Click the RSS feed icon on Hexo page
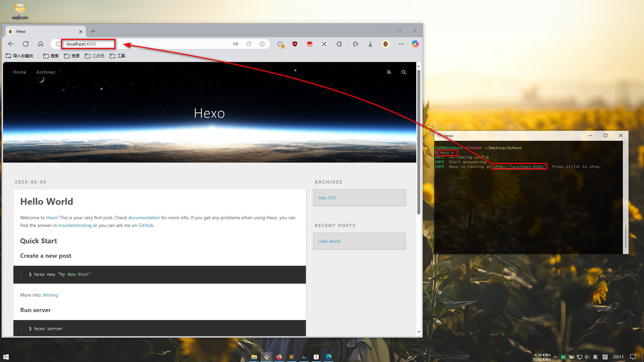Image resolution: width=644 pixels, height=362 pixels. pos(389,72)
